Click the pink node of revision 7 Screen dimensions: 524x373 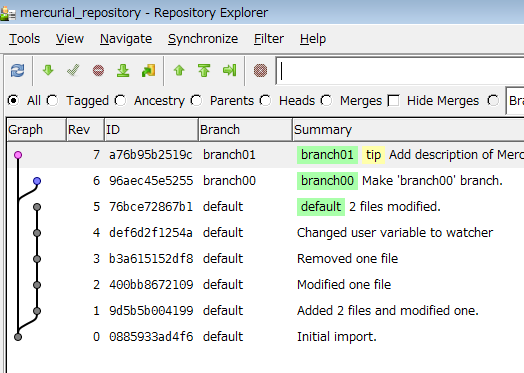click(x=18, y=155)
